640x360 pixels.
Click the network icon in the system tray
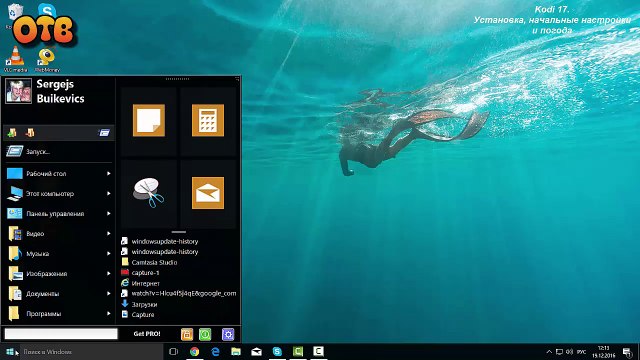[x=559, y=352]
